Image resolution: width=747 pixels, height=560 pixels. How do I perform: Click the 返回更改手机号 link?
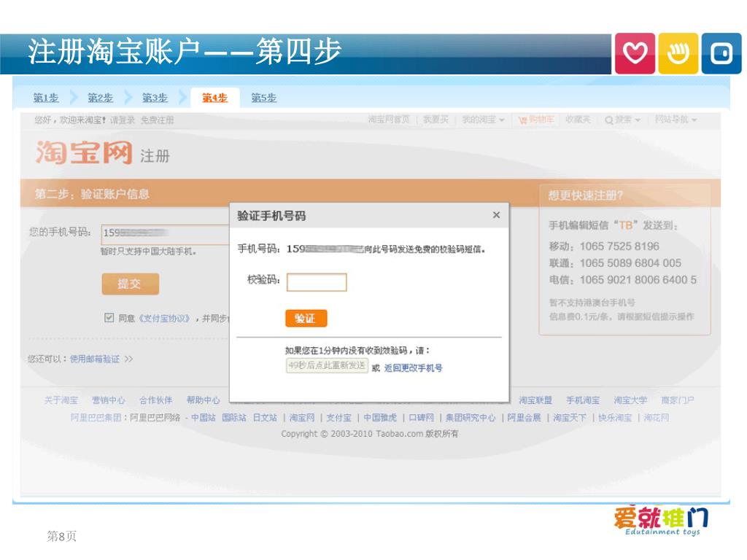413,368
